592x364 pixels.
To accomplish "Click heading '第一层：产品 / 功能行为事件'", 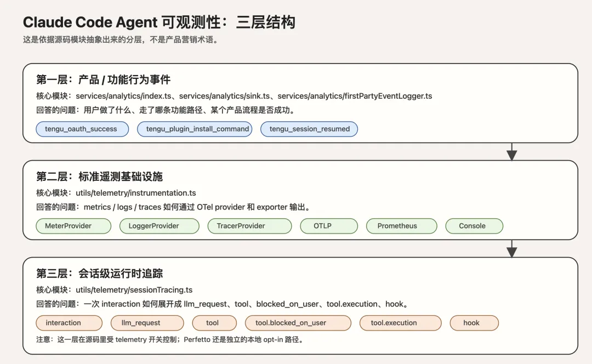I will (103, 79).
